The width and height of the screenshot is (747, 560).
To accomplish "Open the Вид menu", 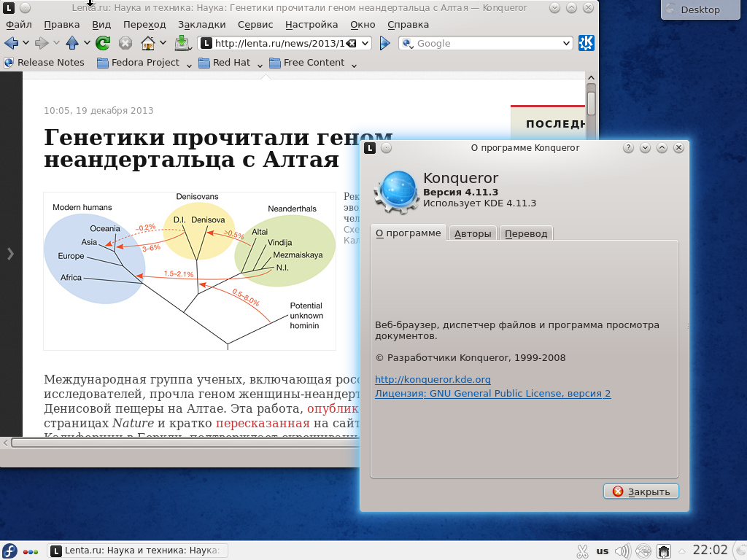I will coord(101,25).
